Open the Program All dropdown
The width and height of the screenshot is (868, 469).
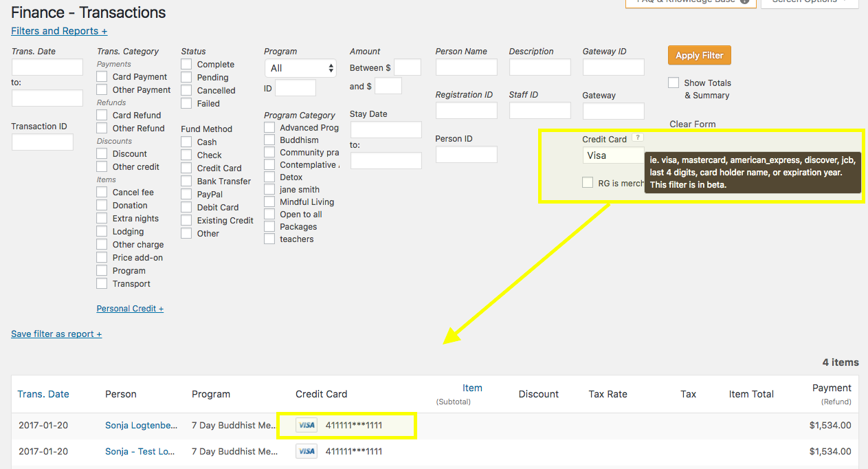(300, 68)
